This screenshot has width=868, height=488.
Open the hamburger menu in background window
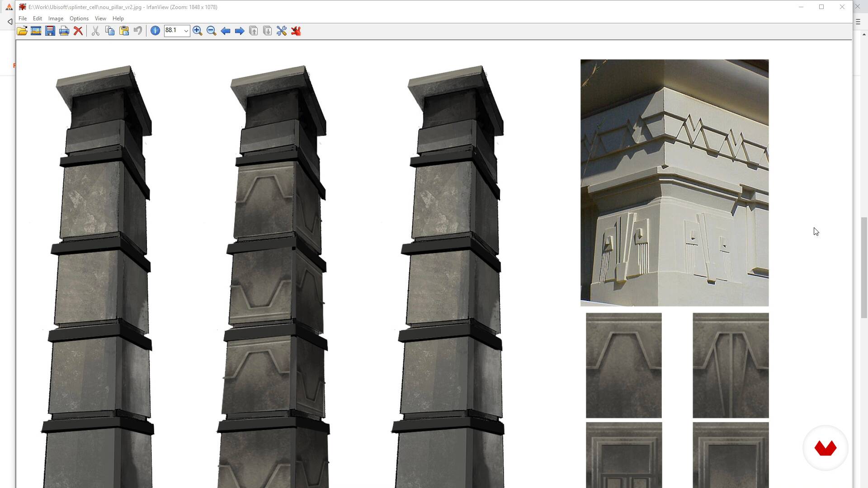click(x=858, y=22)
